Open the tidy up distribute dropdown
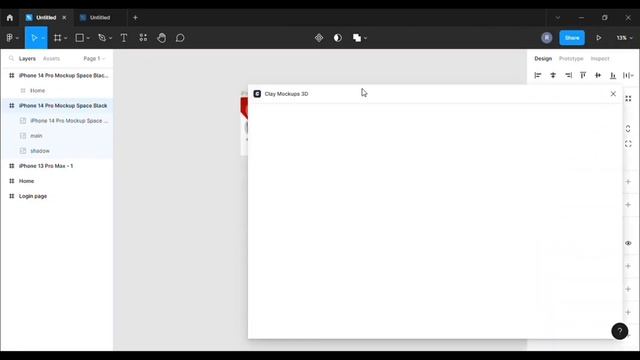The width and height of the screenshot is (640, 360). [628, 75]
